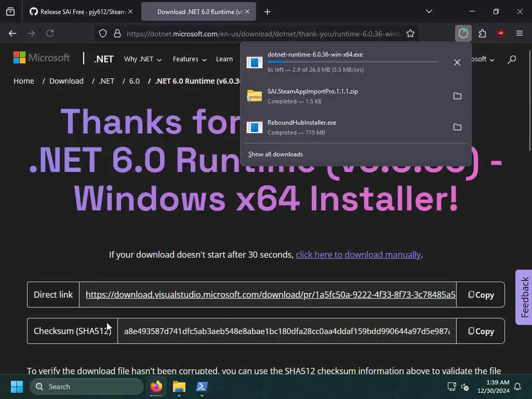Open the dotnet-runtime-6.0.36-win-x64.exe download entry
The image size is (532, 399).
coord(344,62)
